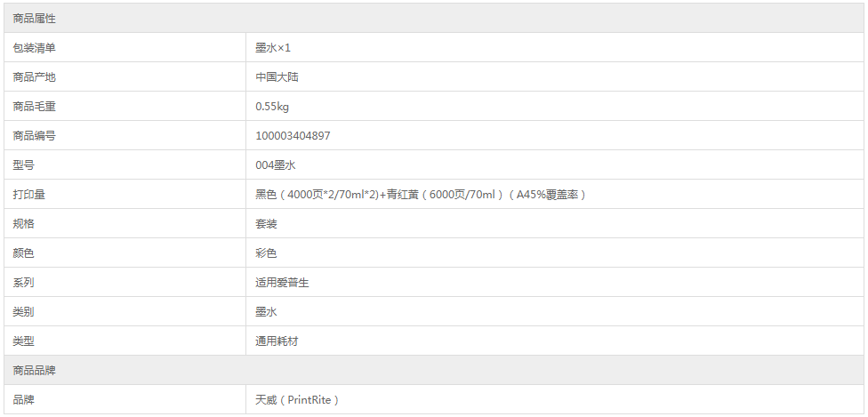The image size is (868, 417).
Task: Select the print volume text with 4000页
Action: pyautogui.click(x=421, y=195)
